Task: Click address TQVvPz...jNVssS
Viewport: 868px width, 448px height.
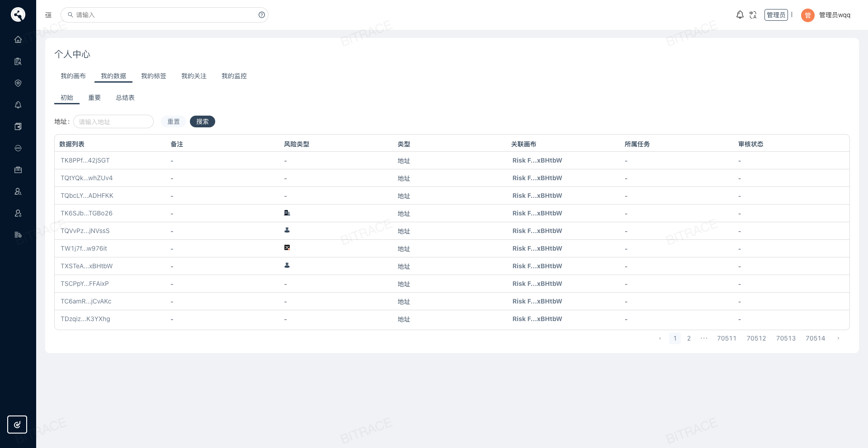Action: 85,231
